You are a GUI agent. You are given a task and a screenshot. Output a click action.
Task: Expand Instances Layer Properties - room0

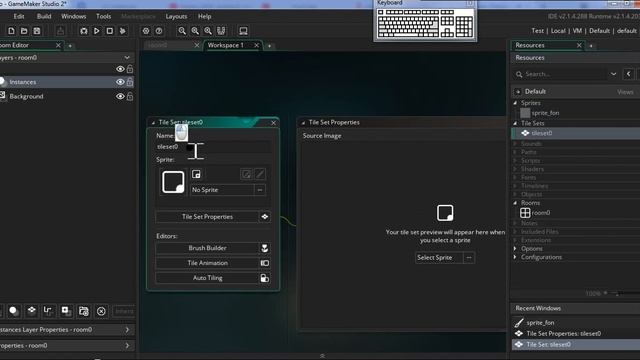click(127, 329)
